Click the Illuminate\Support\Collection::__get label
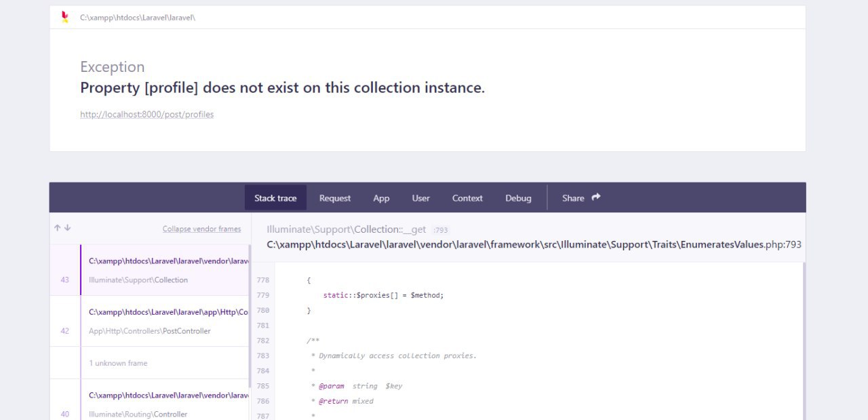This screenshot has height=420, width=868. (347, 229)
